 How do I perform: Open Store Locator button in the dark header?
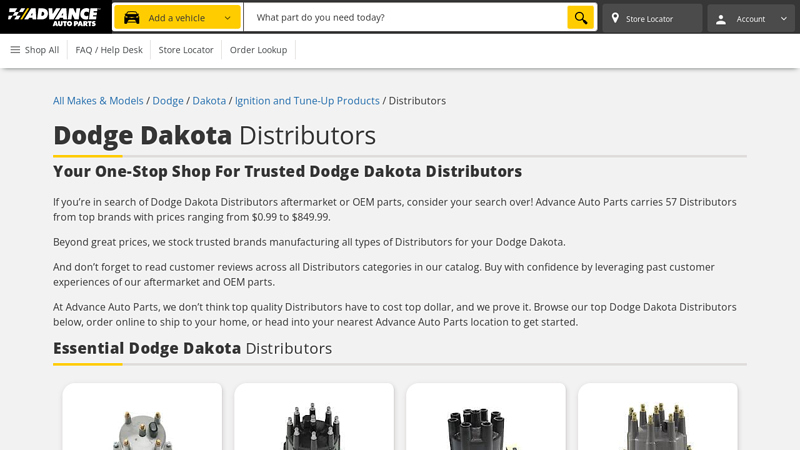652,18
